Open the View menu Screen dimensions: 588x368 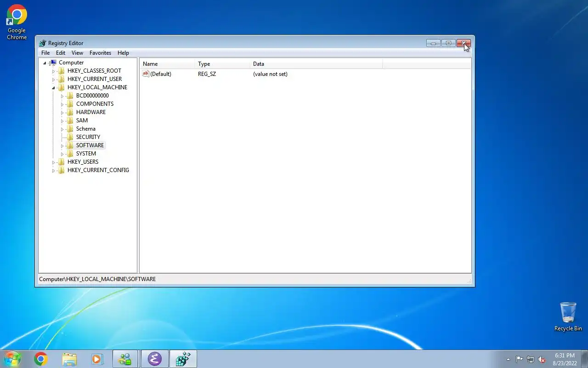pos(77,53)
